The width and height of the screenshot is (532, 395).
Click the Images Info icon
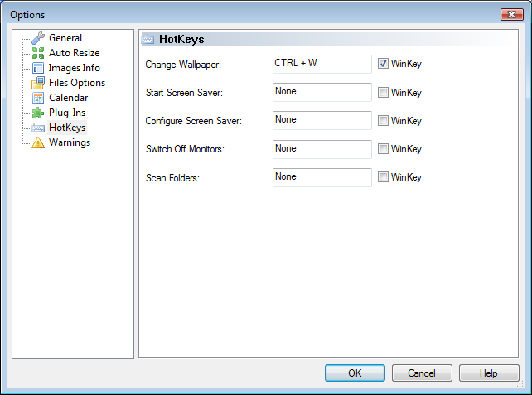[38, 68]
